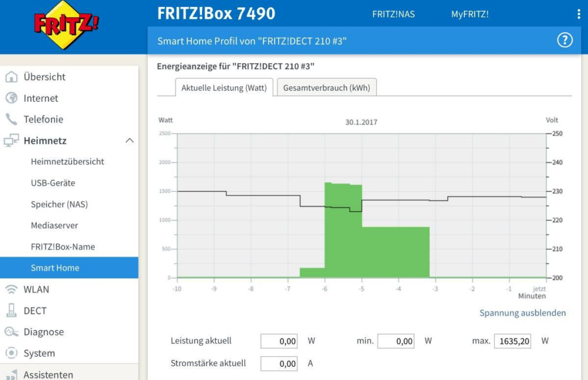The width and height of the screenshot is (588, 380).
Task: Switch to the Gesamtverbrauch (kWh) tab
Action: [x=326, y=87]
